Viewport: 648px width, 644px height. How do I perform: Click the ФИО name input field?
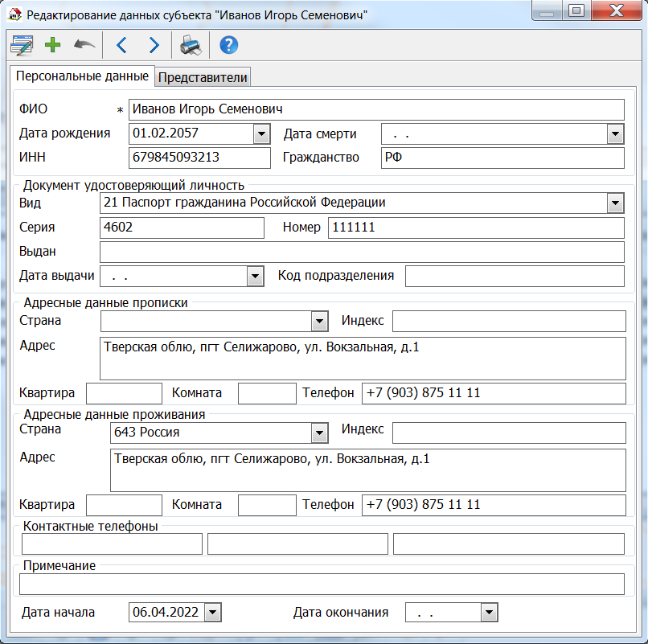pyautogui.click(x=375, y=109)
